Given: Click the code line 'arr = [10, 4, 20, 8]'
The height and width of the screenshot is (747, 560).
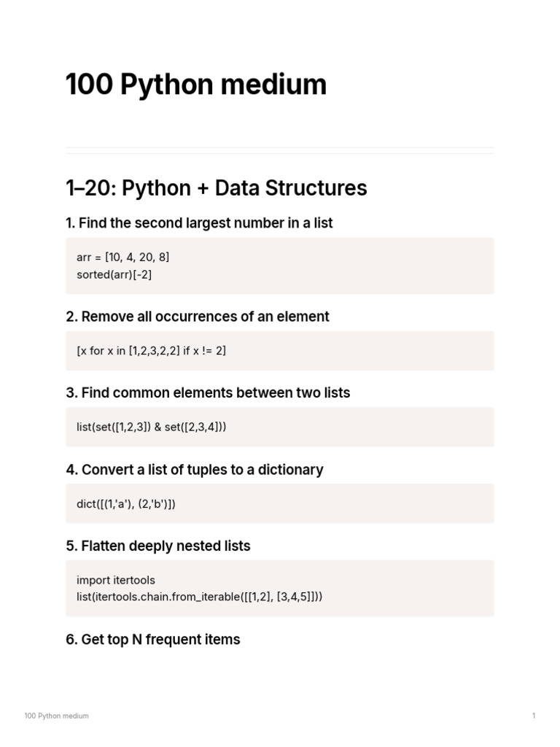Looking at the screenshot, I should [122, 257].
